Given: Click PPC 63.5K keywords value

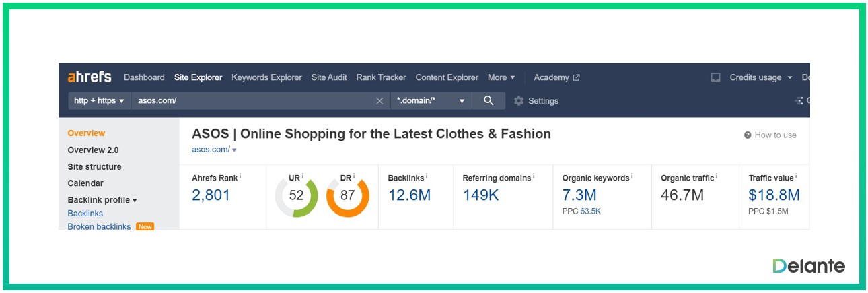Looking at the screenshot, I should [x=590, y=211].
